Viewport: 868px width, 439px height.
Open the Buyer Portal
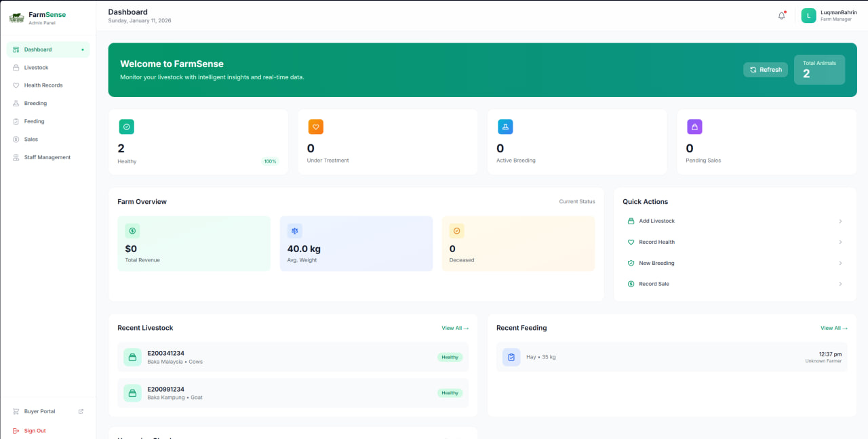click(x=39, y=411)
